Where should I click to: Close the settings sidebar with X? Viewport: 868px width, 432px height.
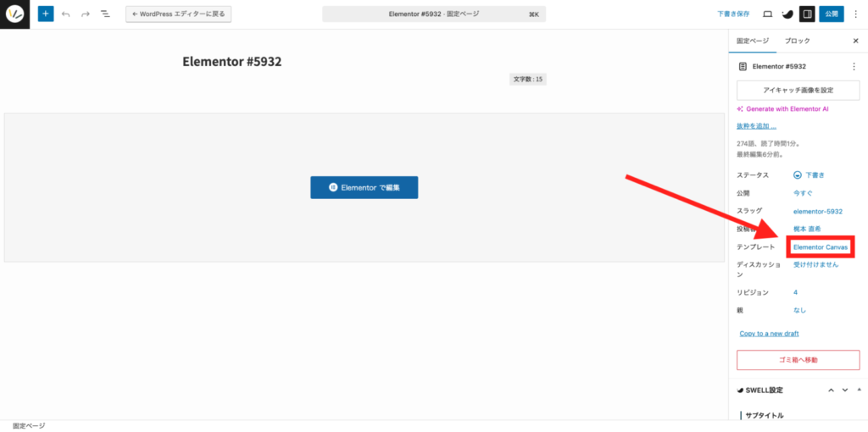tap(855, 41)
